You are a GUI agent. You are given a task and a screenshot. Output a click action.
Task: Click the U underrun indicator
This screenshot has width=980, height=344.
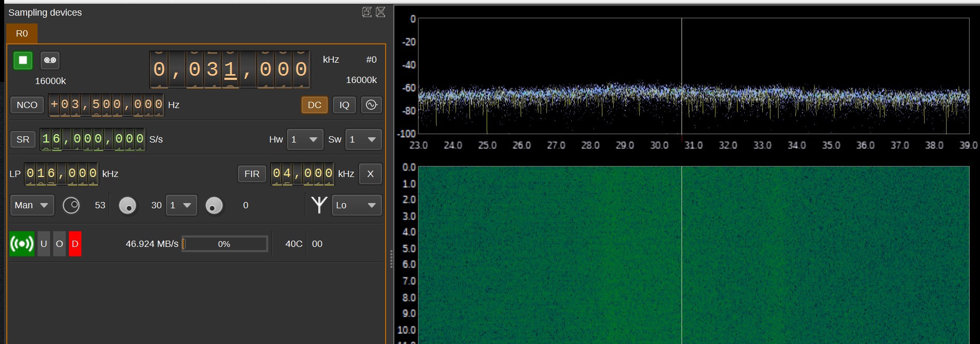pos(44,244)
